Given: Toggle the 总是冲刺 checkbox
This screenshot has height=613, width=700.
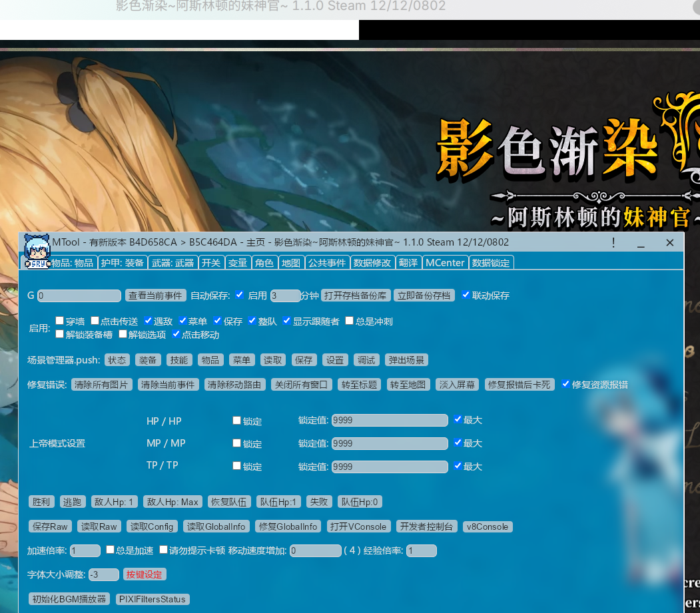Looking at the screenshot, I should coord(349,321).
